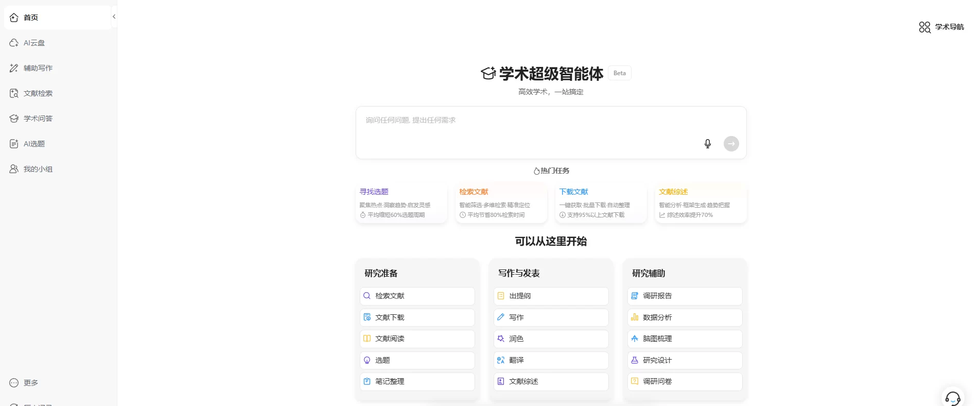Screen dimensions: 980x406
Task: Click the 可以从这里开始 heading
Action: click(551, 241)
